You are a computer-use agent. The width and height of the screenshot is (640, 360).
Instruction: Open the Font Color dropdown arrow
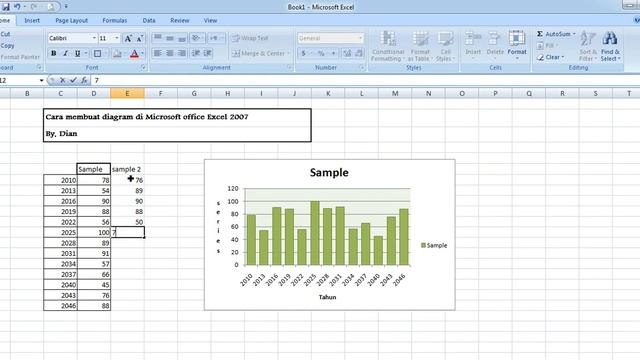142,53
